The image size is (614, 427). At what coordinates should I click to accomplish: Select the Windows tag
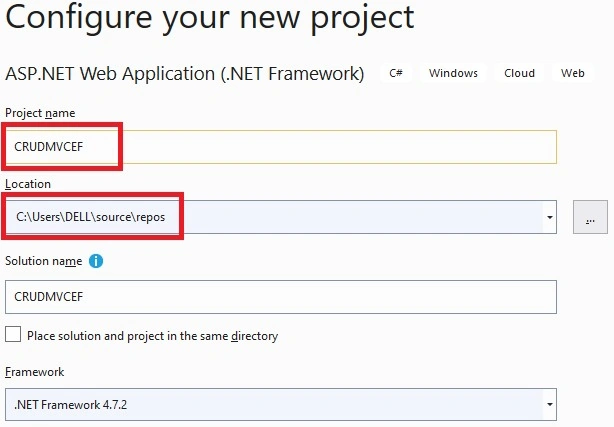[453, 73]
